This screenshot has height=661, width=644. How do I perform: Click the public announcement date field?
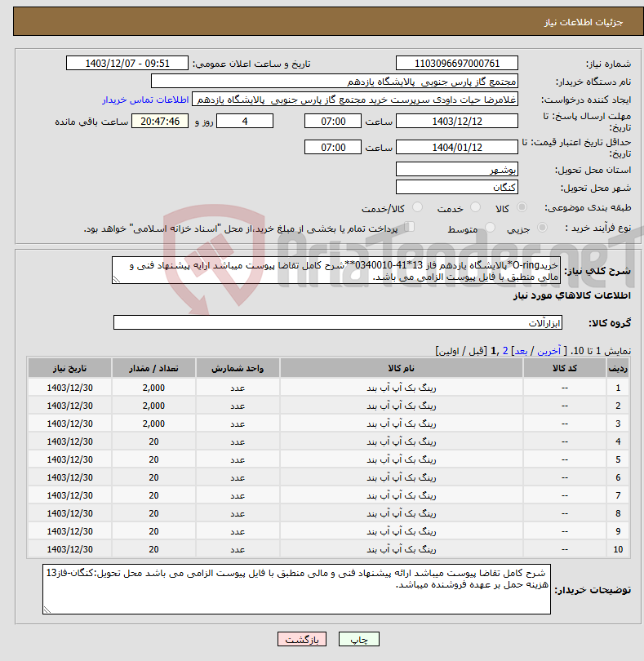[x=127, y=63]
